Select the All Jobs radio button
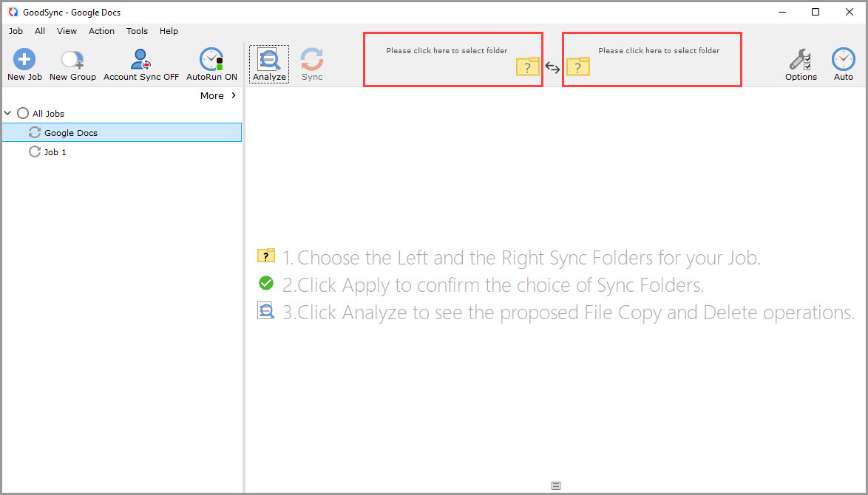Image resolution: width=868 pixels, height=495 pixels. tap(21, 113)
